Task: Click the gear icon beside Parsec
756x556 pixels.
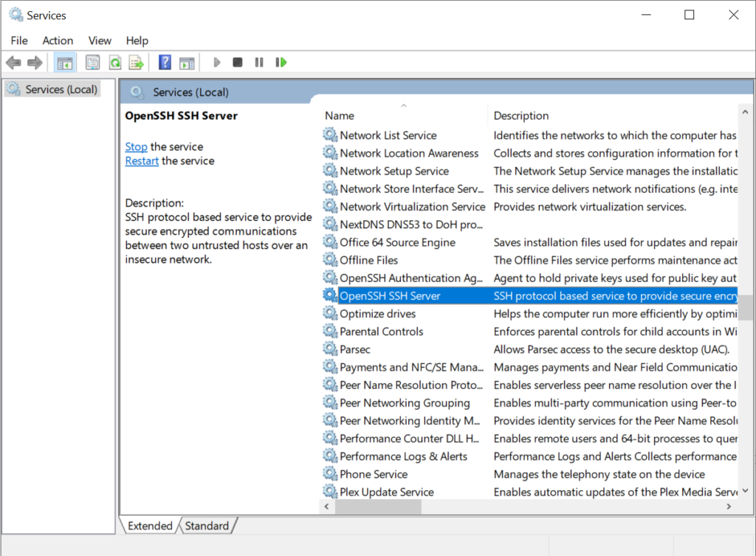Action: click(330, 349)
